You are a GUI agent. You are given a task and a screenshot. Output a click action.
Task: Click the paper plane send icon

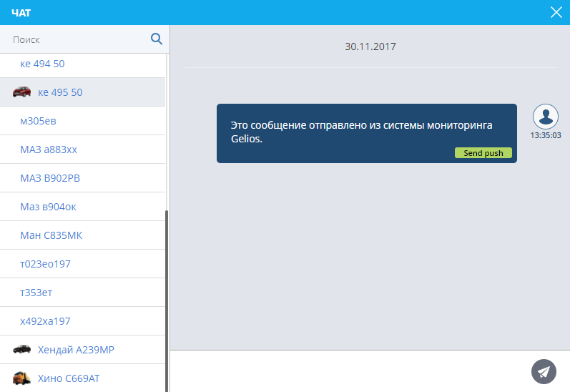544,371
